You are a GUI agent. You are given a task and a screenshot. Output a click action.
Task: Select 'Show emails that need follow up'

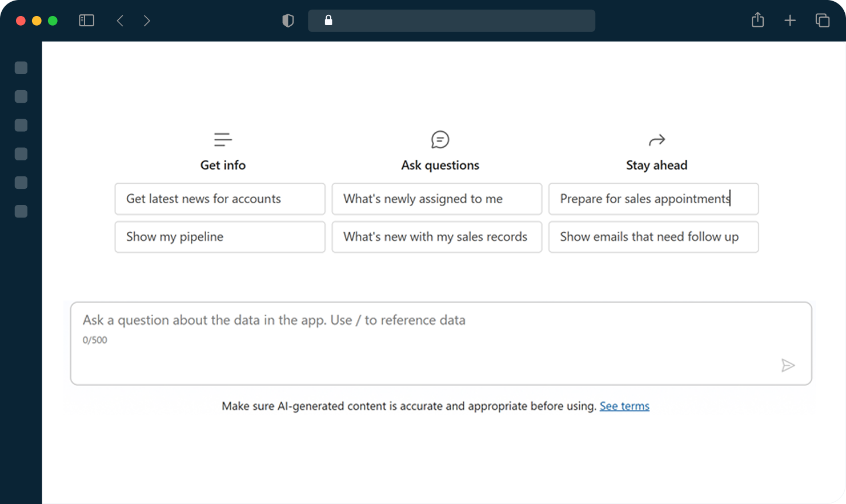click(x=653, y=237)
